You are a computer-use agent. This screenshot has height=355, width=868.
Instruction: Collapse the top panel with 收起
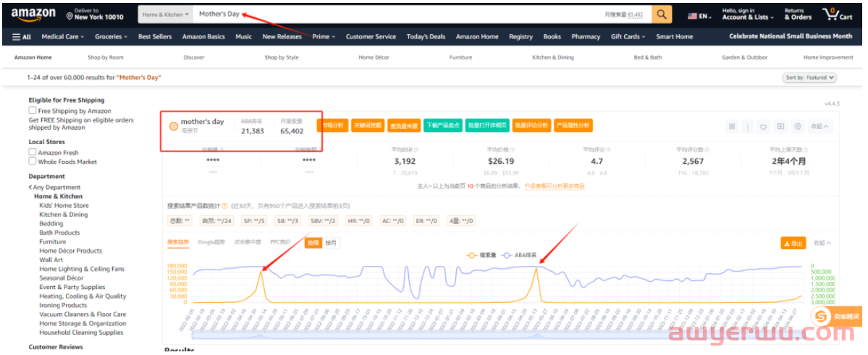pos(820,126)
